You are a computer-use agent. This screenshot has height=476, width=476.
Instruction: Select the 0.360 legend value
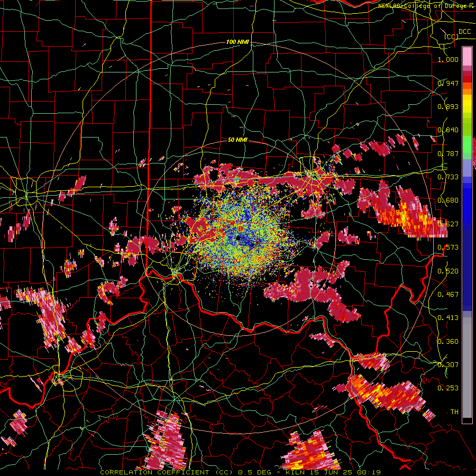(448, 341)
